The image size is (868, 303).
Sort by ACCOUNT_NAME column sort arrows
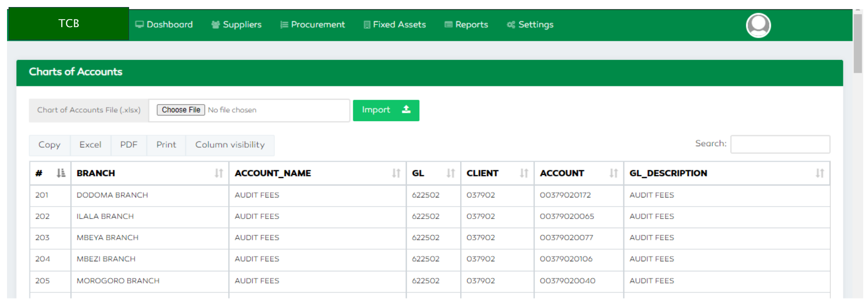pos(396,173)
